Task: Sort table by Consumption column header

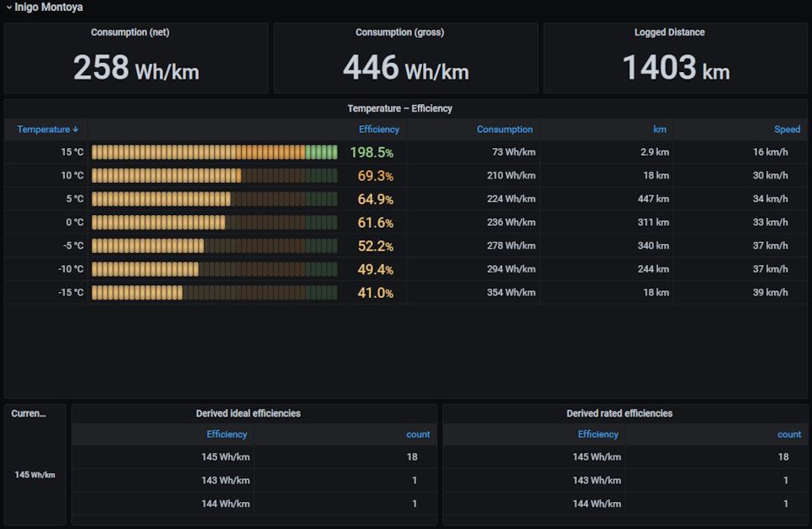Action: [x=504, y=129]
